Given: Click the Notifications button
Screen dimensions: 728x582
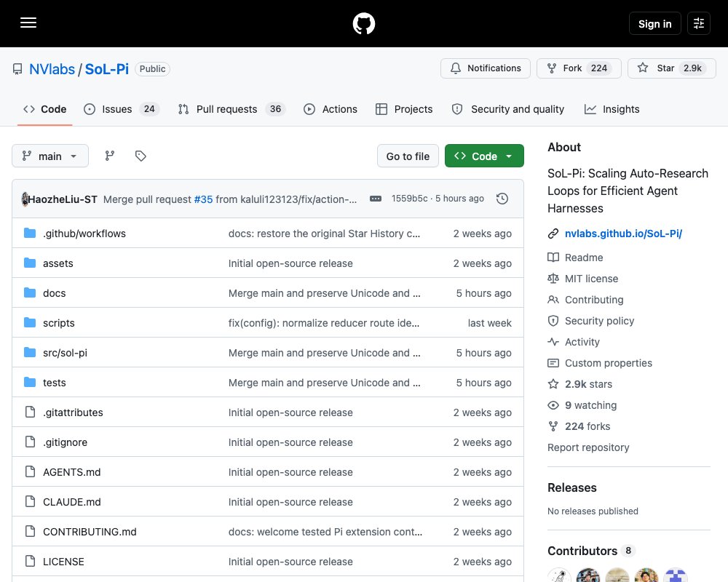Looking at the screenshot, I should [485, 68].
